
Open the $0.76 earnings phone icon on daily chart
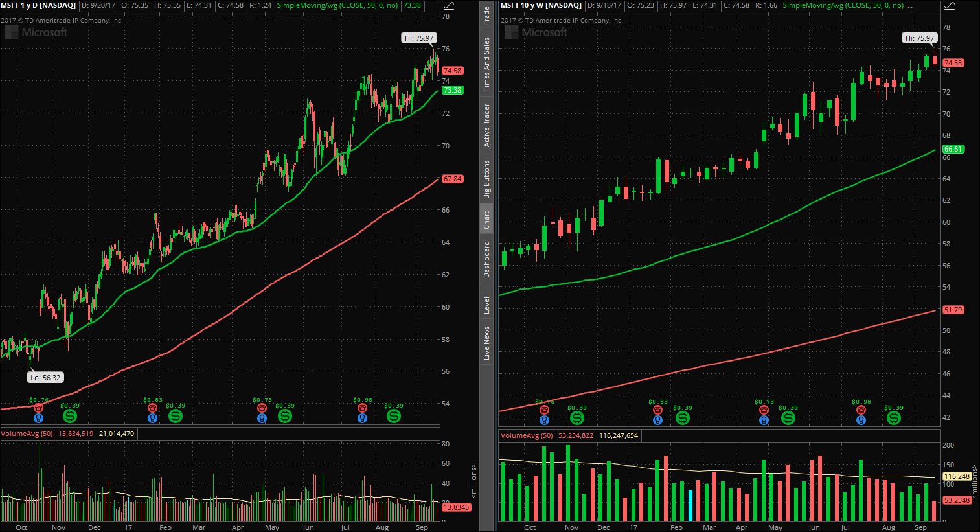[x=38, y=408]
